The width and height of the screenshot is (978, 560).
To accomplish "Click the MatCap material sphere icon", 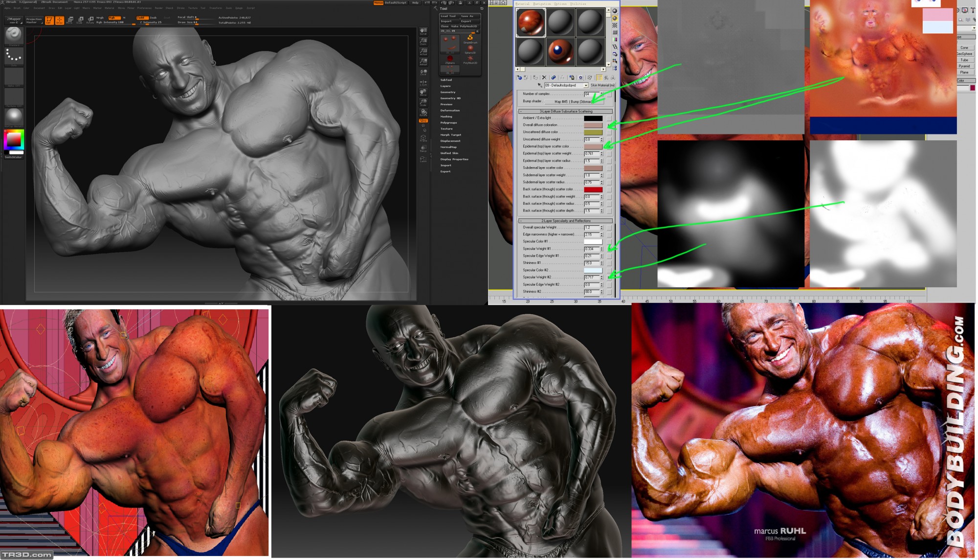I will (14, 117).
